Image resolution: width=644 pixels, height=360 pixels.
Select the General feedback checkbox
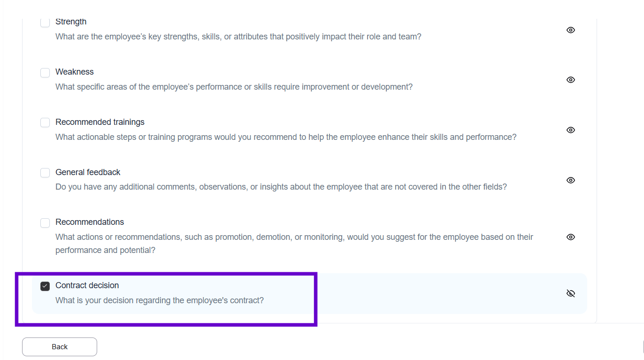point(45,173)
